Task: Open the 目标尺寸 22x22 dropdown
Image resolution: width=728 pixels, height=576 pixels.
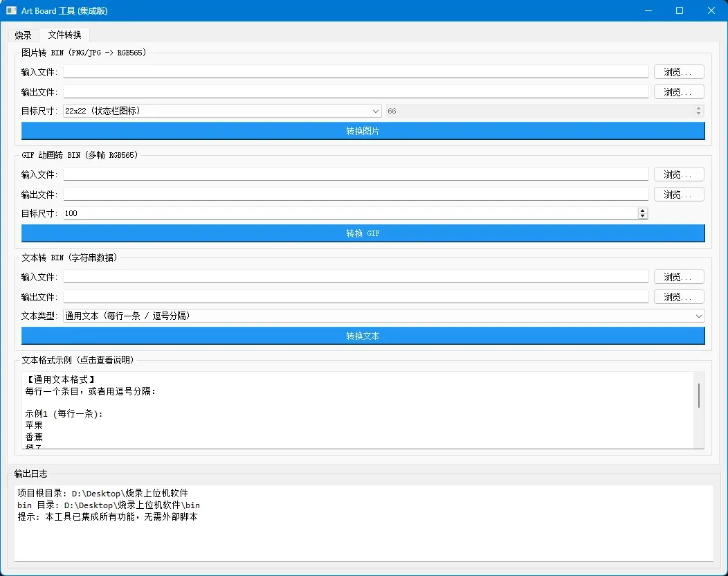Action: tap(222, 111)
